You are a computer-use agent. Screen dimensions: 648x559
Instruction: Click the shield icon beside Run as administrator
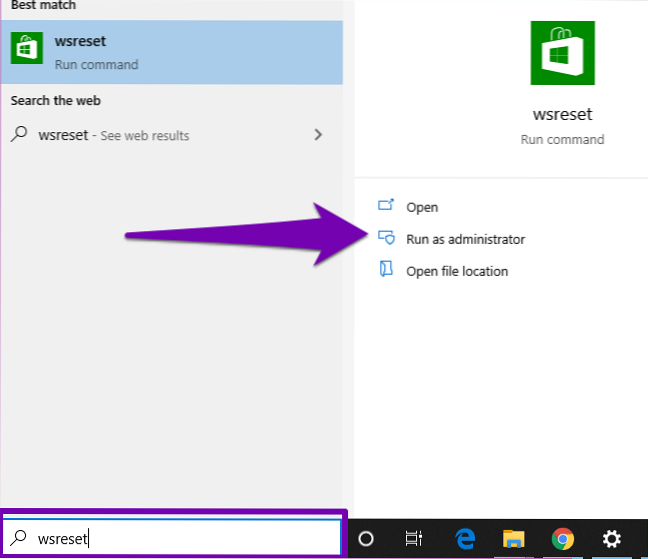tap(386, 239)
